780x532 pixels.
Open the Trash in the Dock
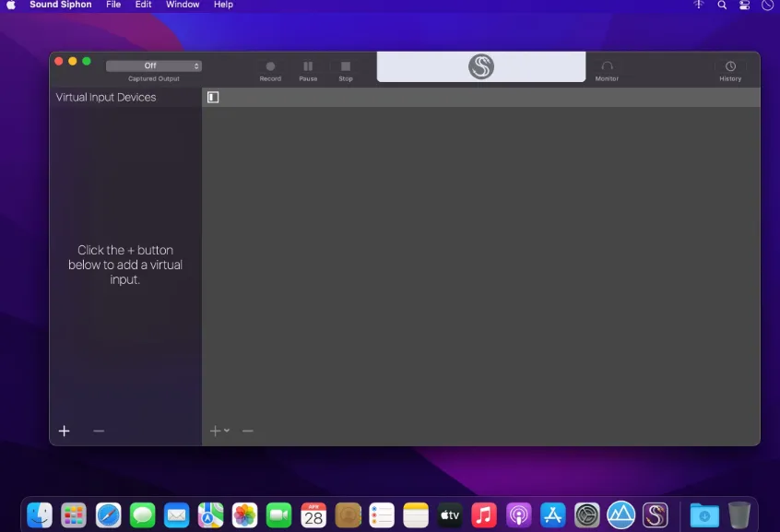coord(739,515)
